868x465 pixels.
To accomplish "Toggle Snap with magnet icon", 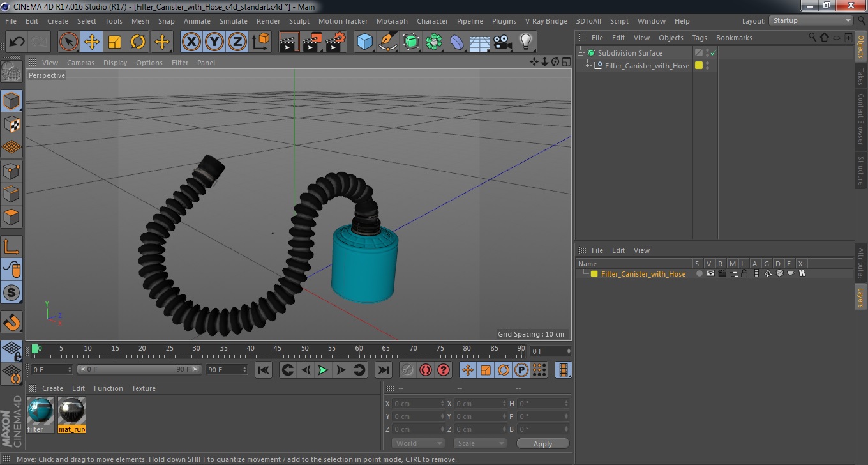I will (11, 321).
